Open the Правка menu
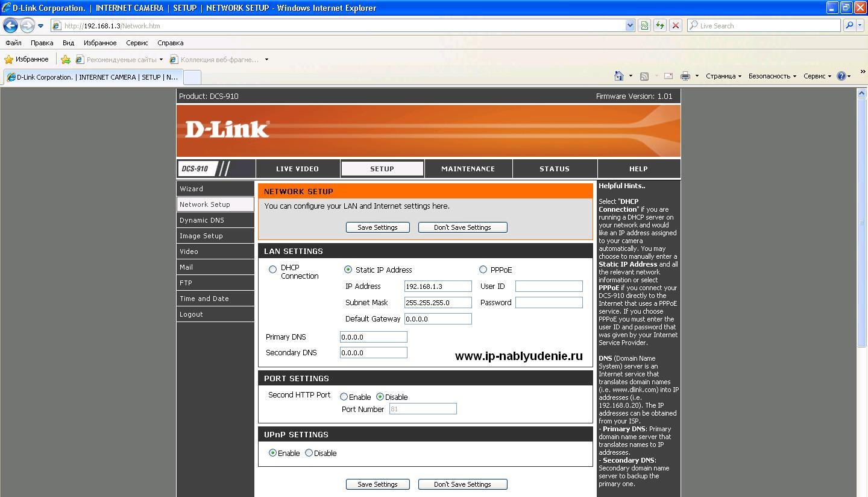The width and height of the screenshot is (868, 497). coord(42,43)
